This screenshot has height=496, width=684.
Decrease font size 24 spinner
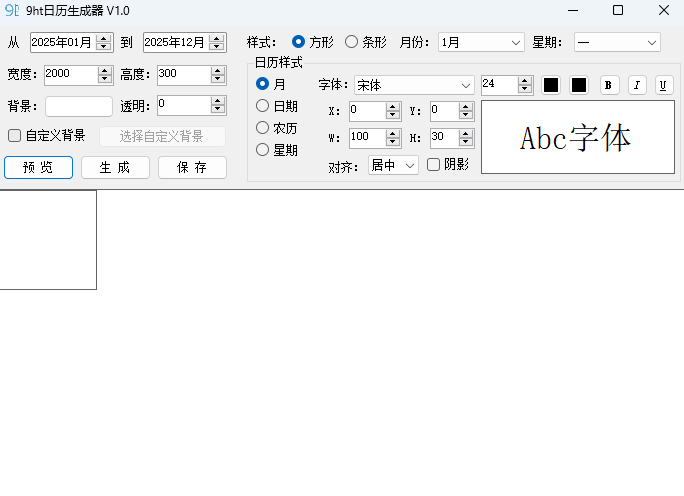[x=525, y=89]
